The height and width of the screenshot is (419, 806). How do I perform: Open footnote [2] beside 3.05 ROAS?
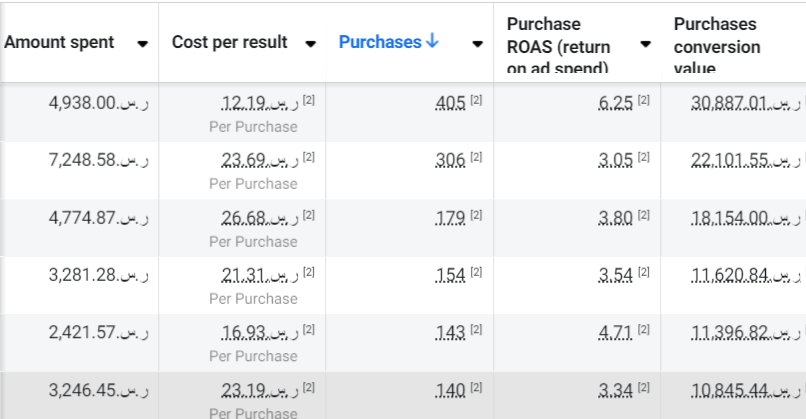pos(644,157)
